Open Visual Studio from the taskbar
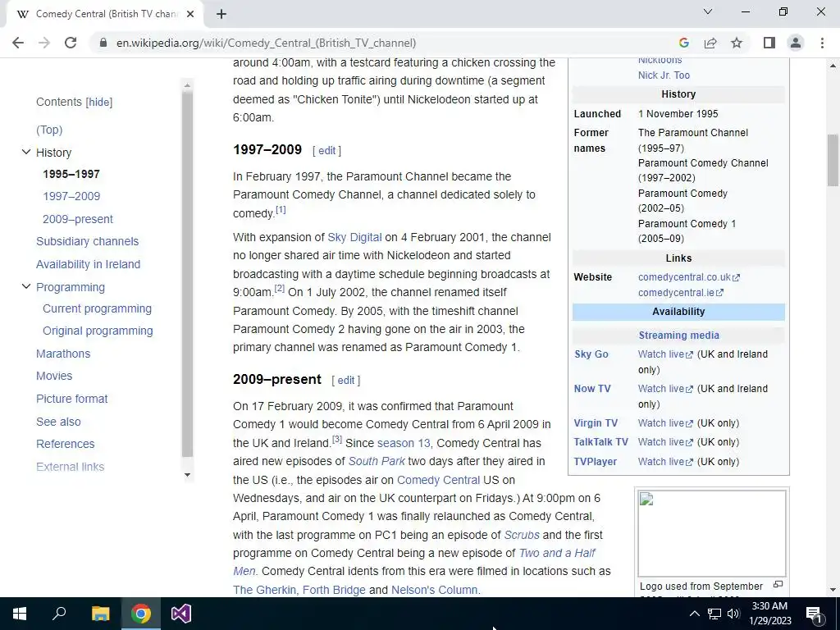Image resolution: width=840 pixels, height=630 pixels. [181, 614]
